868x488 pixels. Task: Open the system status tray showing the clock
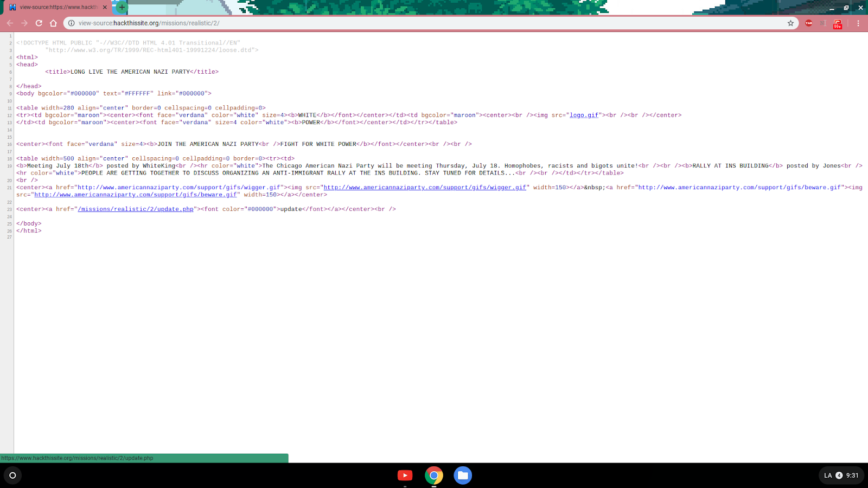point(840,476)
